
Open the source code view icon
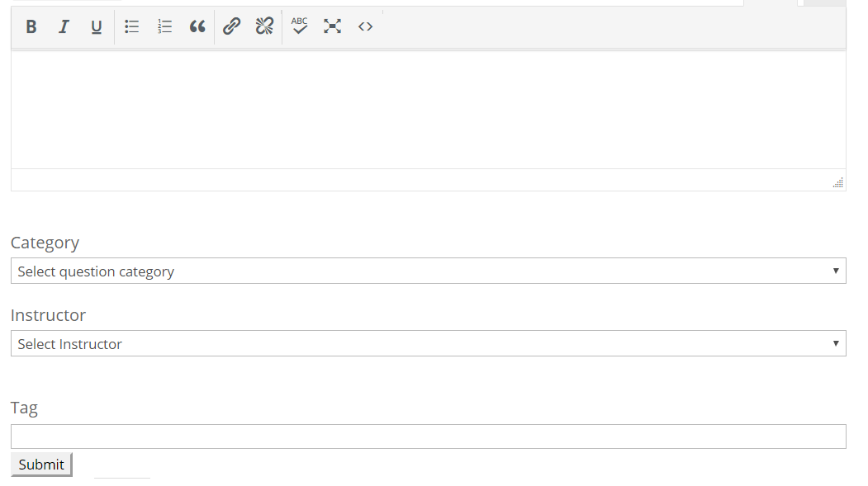click(x=365, y=26)
